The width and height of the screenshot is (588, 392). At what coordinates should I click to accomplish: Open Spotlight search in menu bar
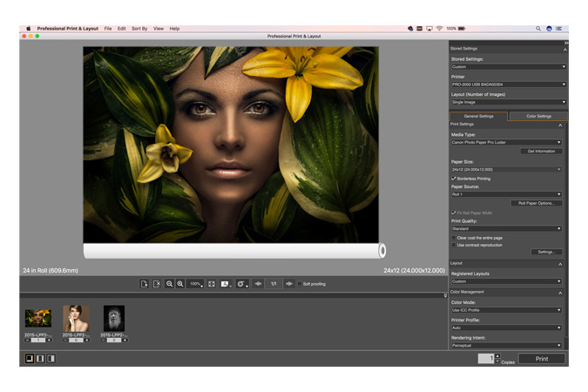point(538,29)
